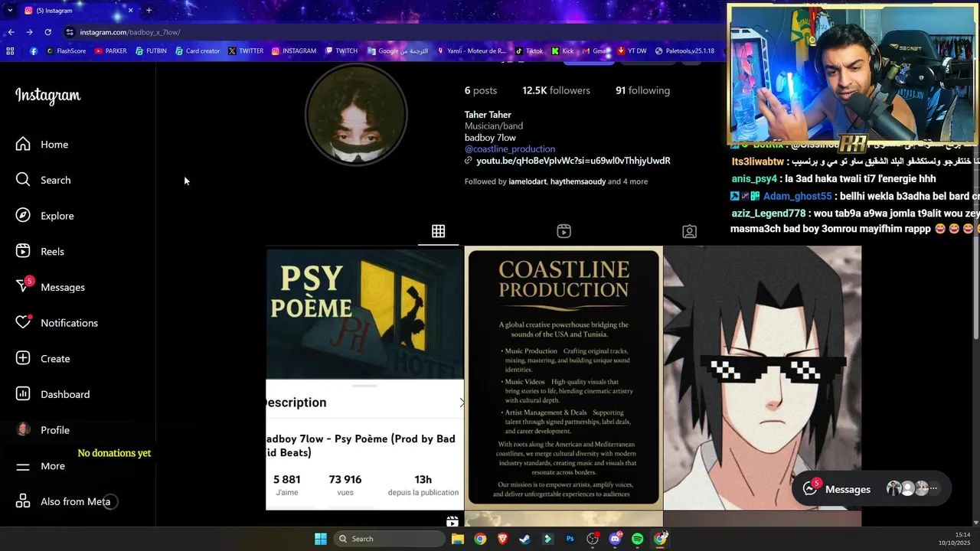Open the Paletools bookmark

pos(684,51)
